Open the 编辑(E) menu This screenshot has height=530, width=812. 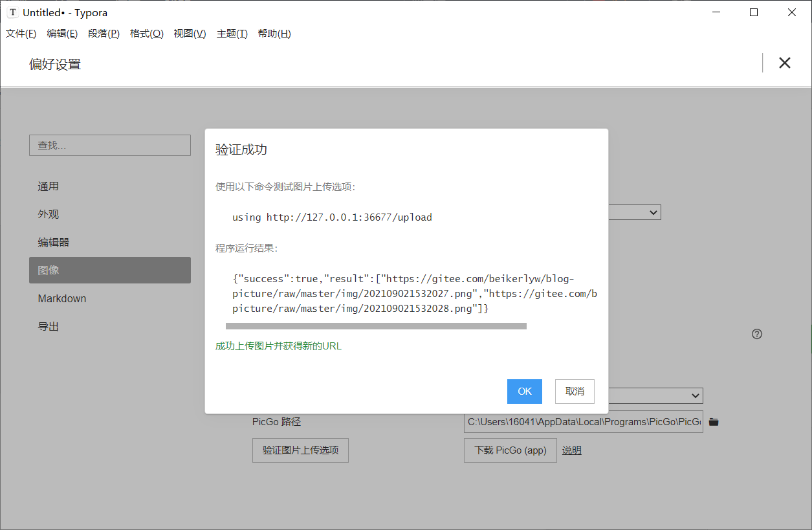62,34
